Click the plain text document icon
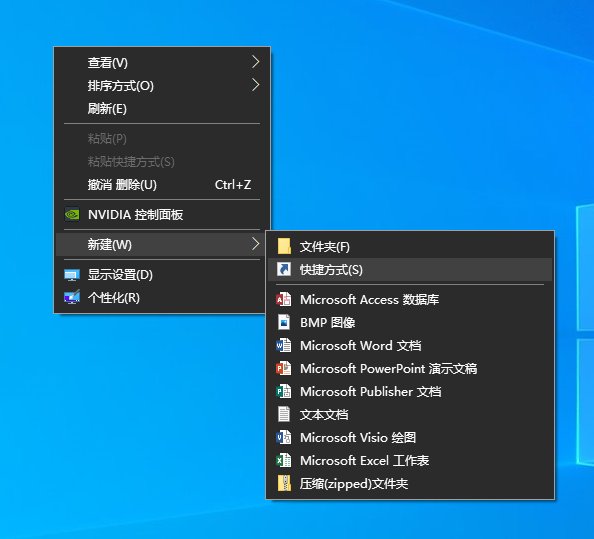594x539 pixels. point(284,414)
